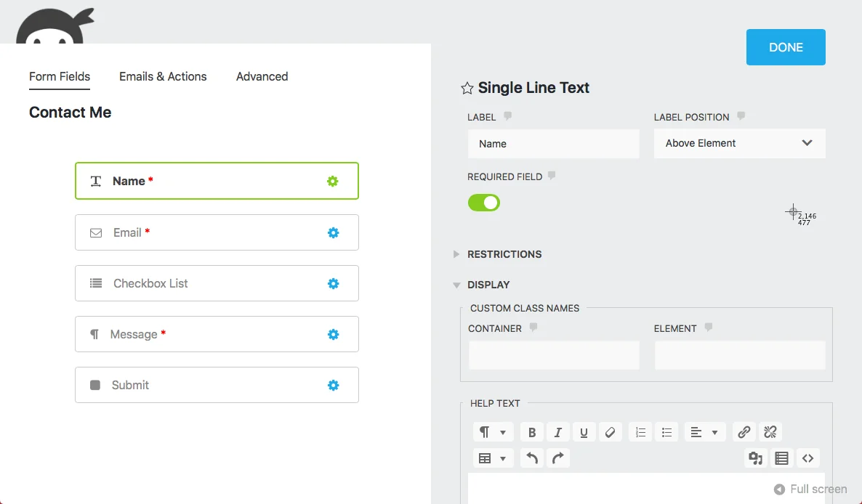862x504 pixels.
Task: Insert a link using the chain icon
Action: pos(744,431)
